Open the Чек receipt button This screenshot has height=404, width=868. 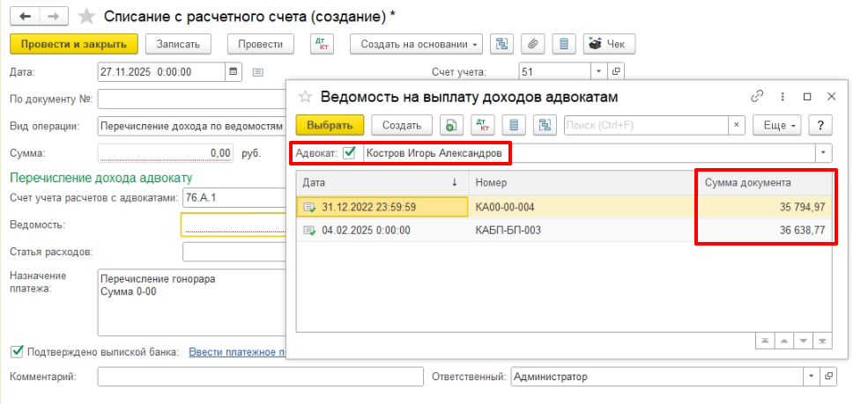[609, 44]
